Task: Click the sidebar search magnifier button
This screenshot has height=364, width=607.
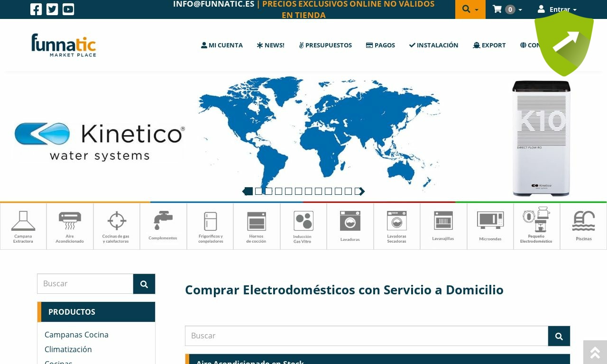Action: (144, 284)
